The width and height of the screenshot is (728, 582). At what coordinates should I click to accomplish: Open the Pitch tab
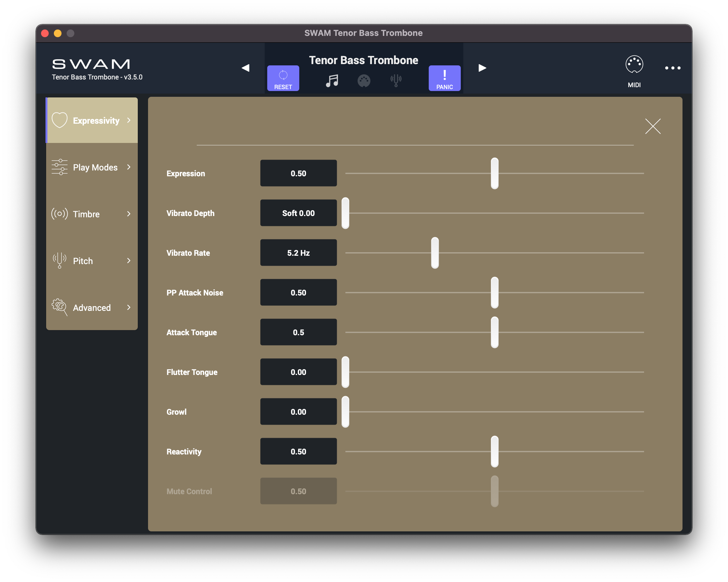pyautogui.click(x=92, y=261)
